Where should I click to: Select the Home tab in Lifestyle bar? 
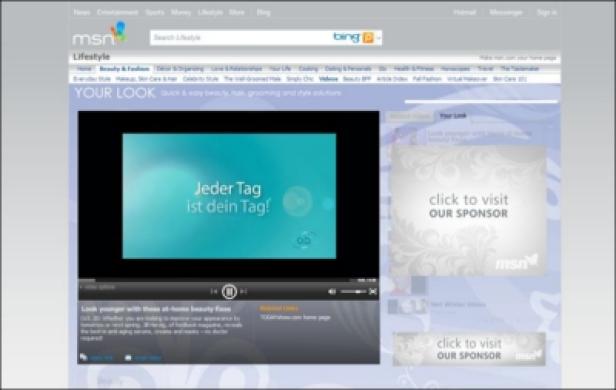click(84, 69)
